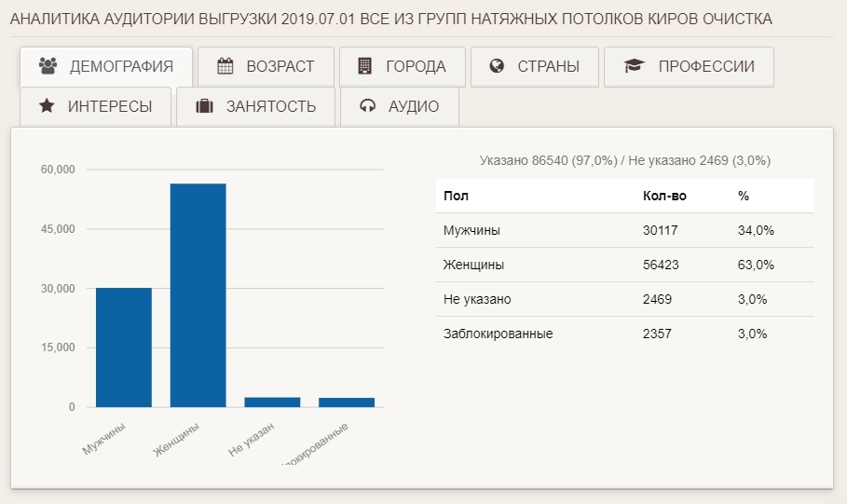Click the graduation cap icon on Профессии tab
The width and height of the screenshot is (847, 504).
click(x=635, y=66)
